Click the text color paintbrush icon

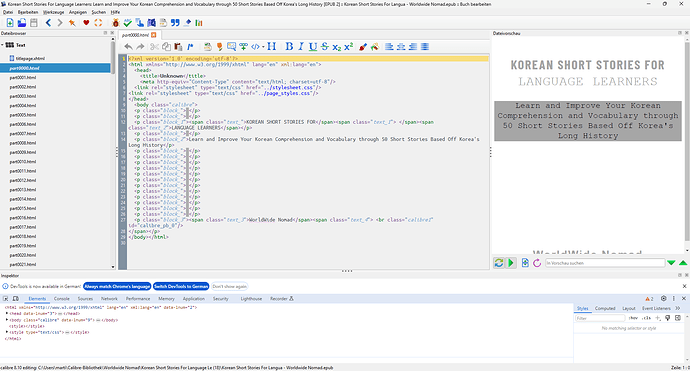tap(363, 47)
